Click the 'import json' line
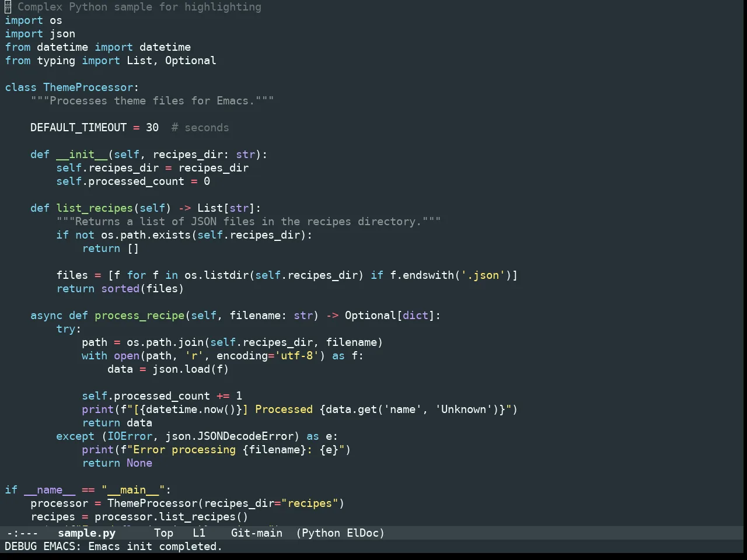Image resolution: width=747 pixels, height=560 pixels. click(40, 34)
